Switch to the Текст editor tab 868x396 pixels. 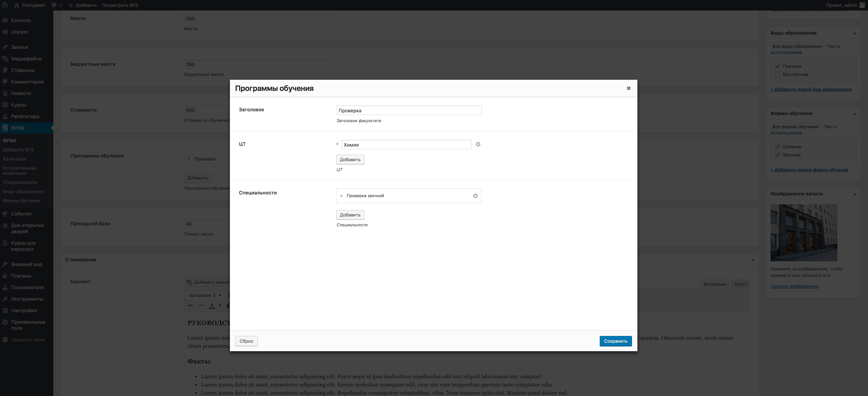click(x=740, y=284)
